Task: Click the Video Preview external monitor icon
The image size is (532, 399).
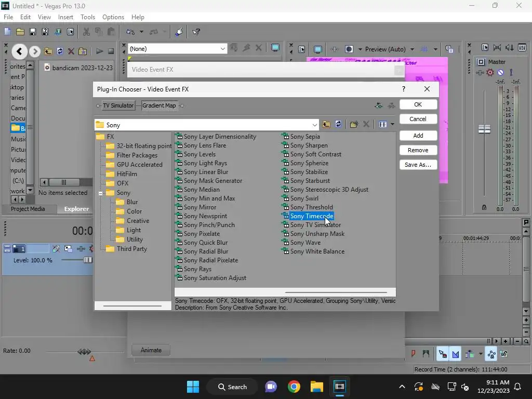Action: coord(318,49)
